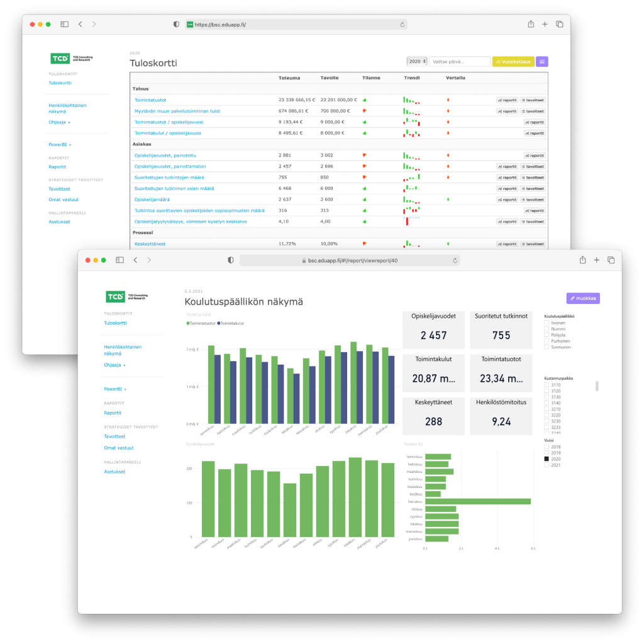Viewport: 644px width, 644px height.
Task: Add a new tab in the Tuloskortti window
Action: coord(545,25)
